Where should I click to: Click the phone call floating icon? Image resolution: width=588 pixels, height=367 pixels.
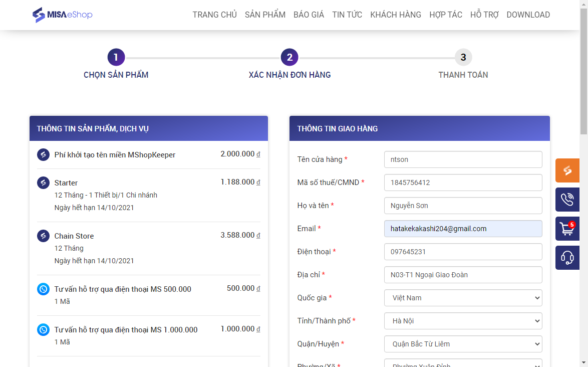click(x=567, y=200)
